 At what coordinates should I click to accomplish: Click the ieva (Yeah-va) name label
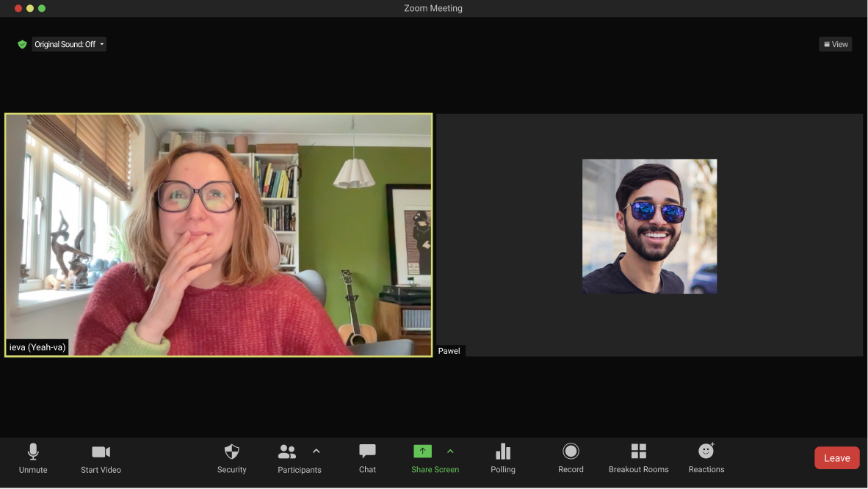[37, 347]
